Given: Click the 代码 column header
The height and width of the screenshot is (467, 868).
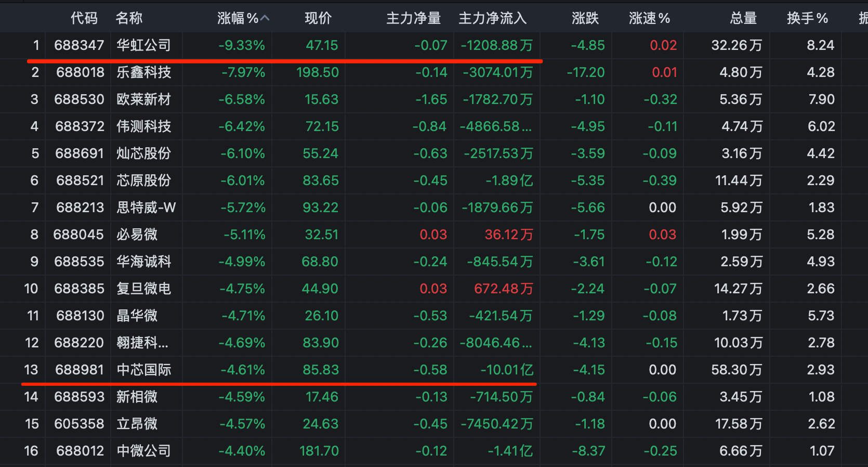Looking at the screenshot, I should tap(84, 18).
